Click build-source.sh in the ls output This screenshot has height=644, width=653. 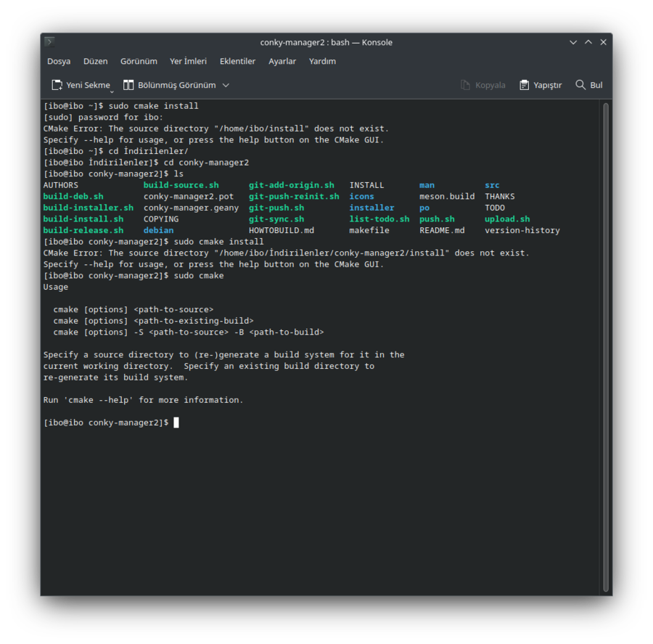pyautogui.click(x=181, y=185)
